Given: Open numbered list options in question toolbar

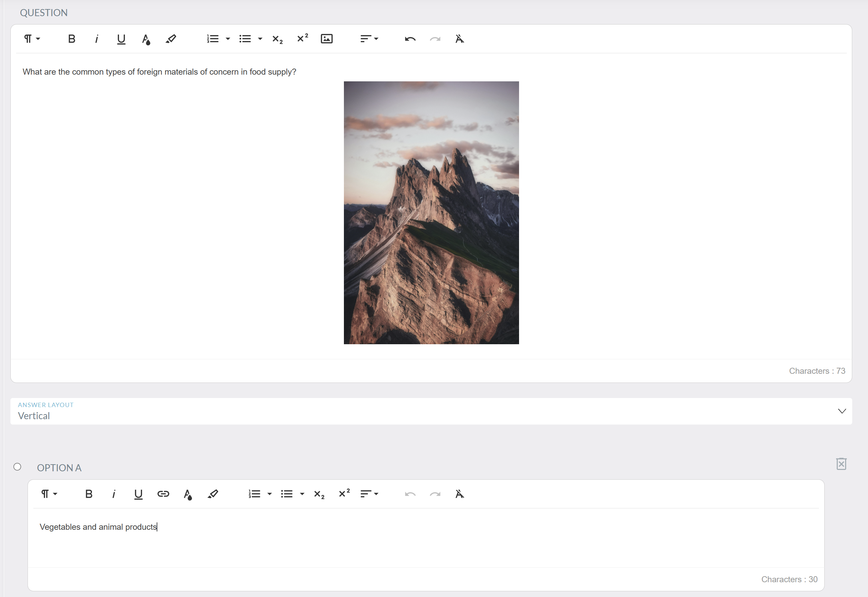Looking at the screenshot, I should (x=228, y=39).
